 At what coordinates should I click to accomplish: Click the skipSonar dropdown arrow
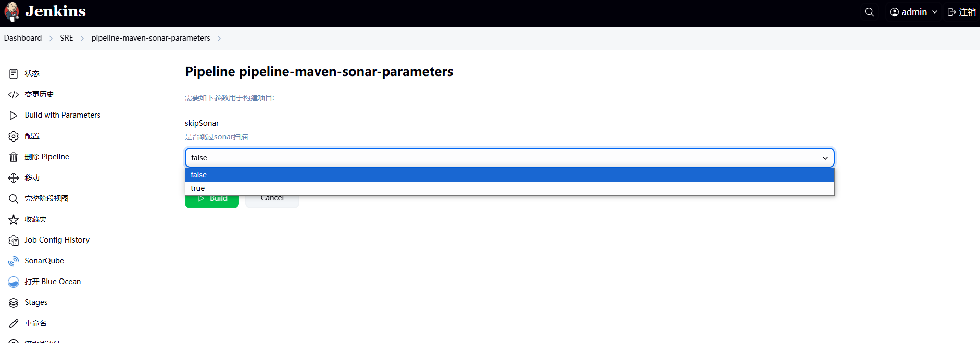825,158
